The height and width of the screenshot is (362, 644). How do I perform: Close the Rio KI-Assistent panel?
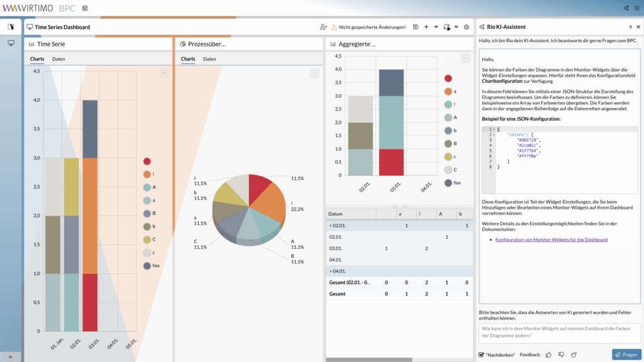coord(638,27)
